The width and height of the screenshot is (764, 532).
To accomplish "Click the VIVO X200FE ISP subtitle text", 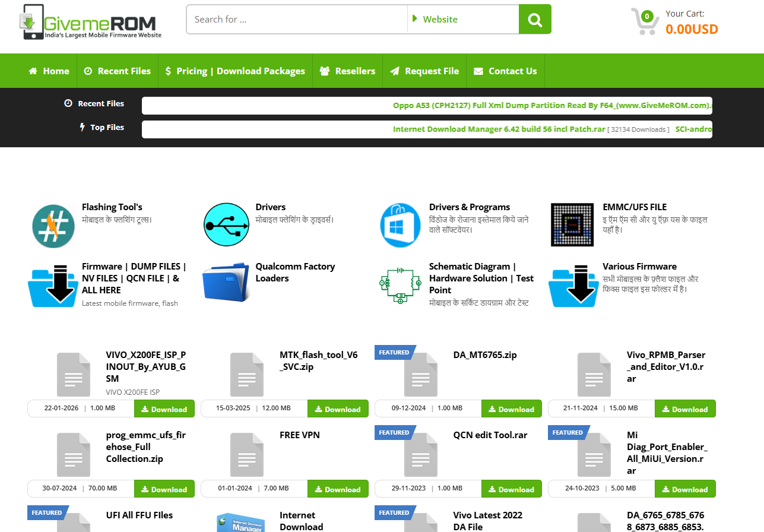I will 133,392.
